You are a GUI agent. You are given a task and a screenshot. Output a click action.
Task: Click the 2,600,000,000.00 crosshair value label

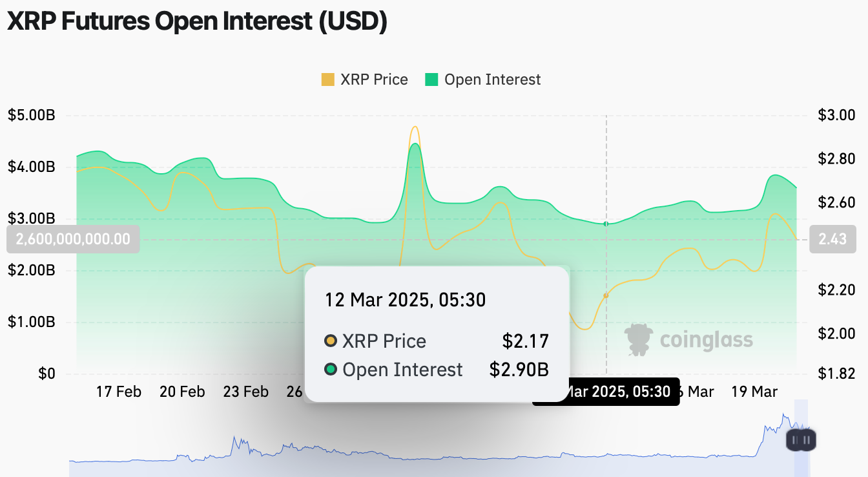coord(73,239)
